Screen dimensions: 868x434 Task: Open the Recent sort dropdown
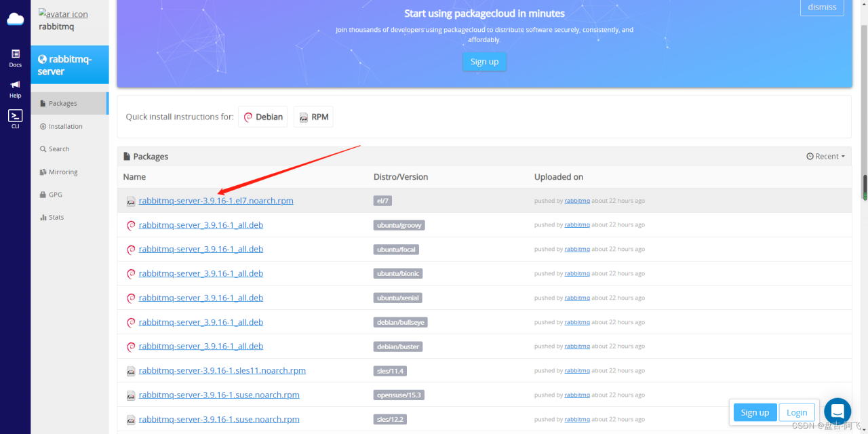click(x=826, y=156)
